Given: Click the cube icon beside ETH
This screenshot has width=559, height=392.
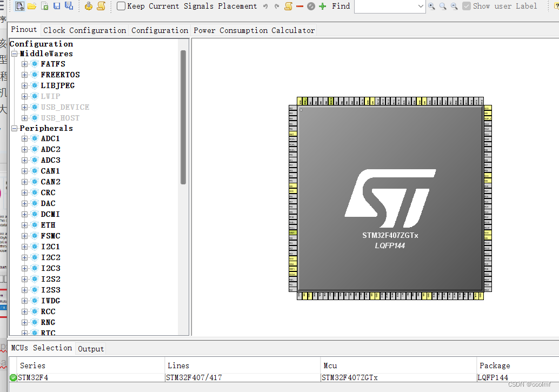Looking at the screenshot, I should tap(35, 225).
